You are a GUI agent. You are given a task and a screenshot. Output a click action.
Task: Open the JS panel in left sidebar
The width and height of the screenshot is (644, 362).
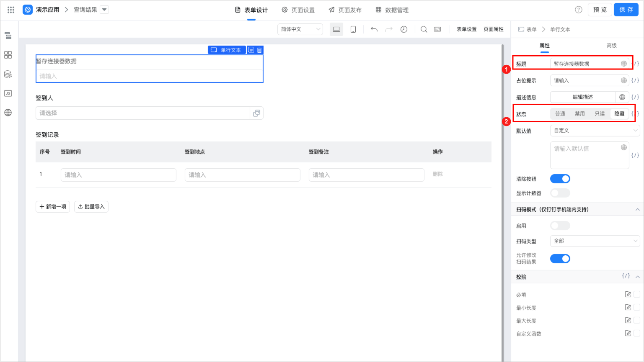[8, 93]
